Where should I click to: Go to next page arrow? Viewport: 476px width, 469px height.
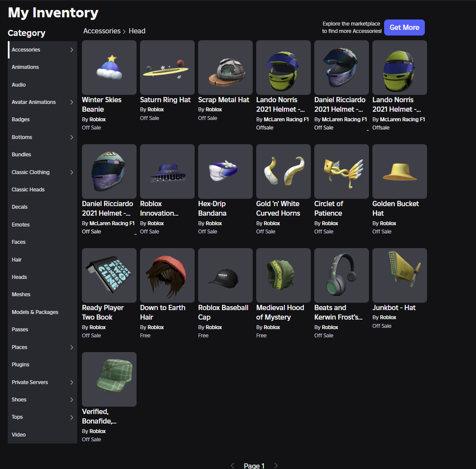pos(276,466)
